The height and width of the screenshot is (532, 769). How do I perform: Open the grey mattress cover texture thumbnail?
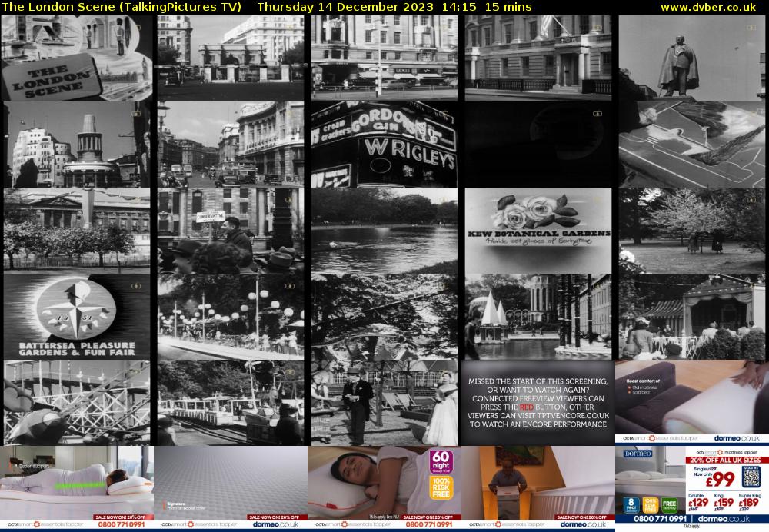click(231, 488)
